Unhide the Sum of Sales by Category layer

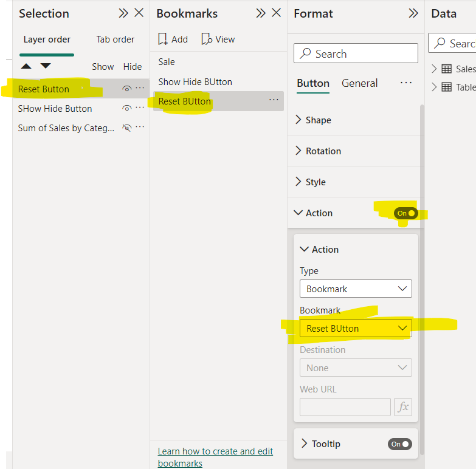click(x=127, y=128)
